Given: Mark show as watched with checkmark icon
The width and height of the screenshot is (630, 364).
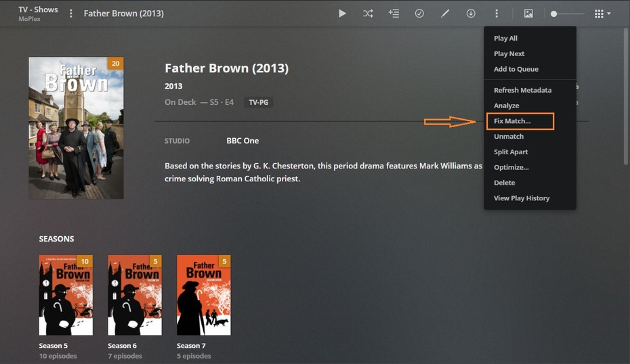Looking at the screenshot, I should tap(419, 14).
